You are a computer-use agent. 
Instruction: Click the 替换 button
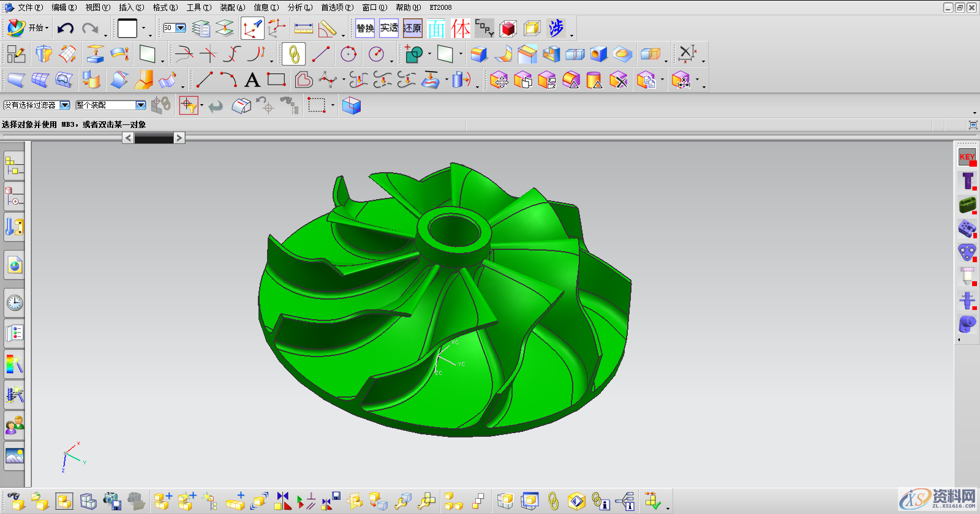coord(365,28)
